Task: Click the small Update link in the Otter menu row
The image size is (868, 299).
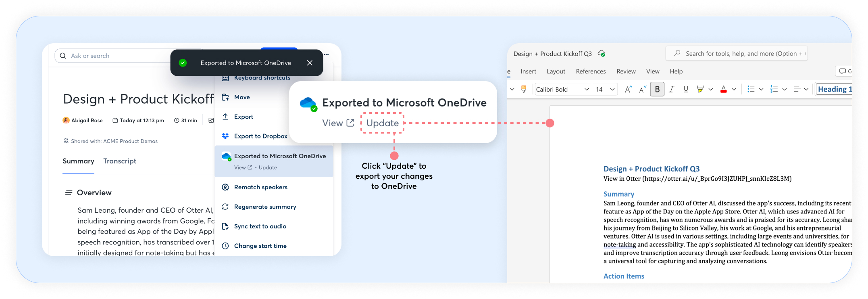Action: [268, 167]
